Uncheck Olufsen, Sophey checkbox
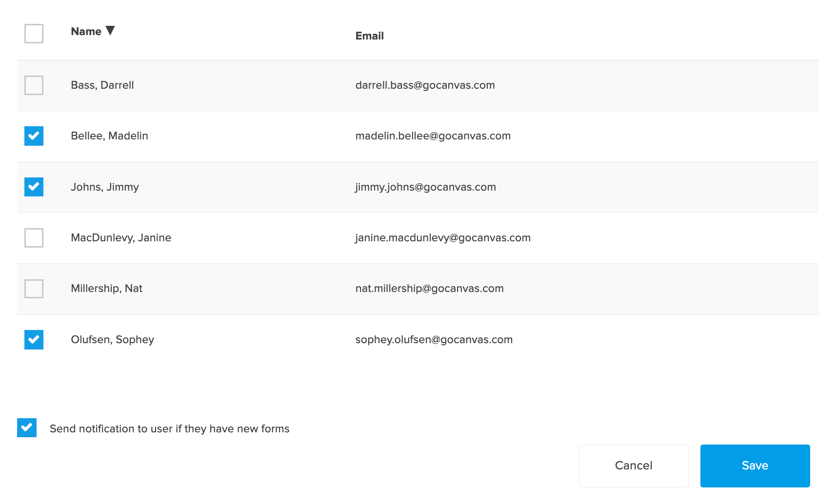Viewport: 836px width, 504px height. [x=34, y=340]
